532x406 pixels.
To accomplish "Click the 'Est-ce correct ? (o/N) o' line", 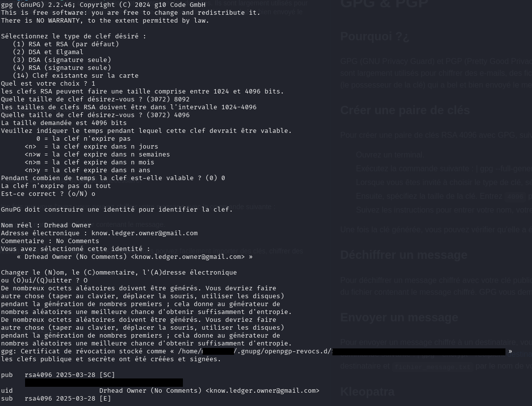I will [x=48, y=194].
